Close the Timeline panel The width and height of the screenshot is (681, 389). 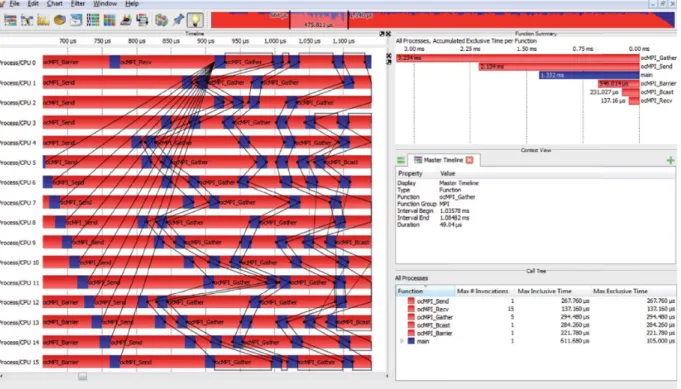point(388,33)
